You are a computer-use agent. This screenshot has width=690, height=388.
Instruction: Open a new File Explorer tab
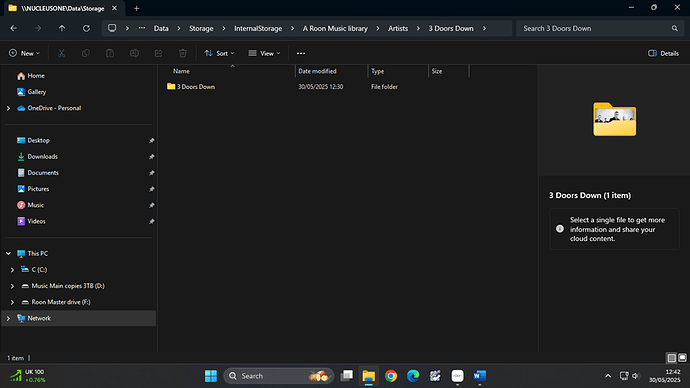click(136, 8)
